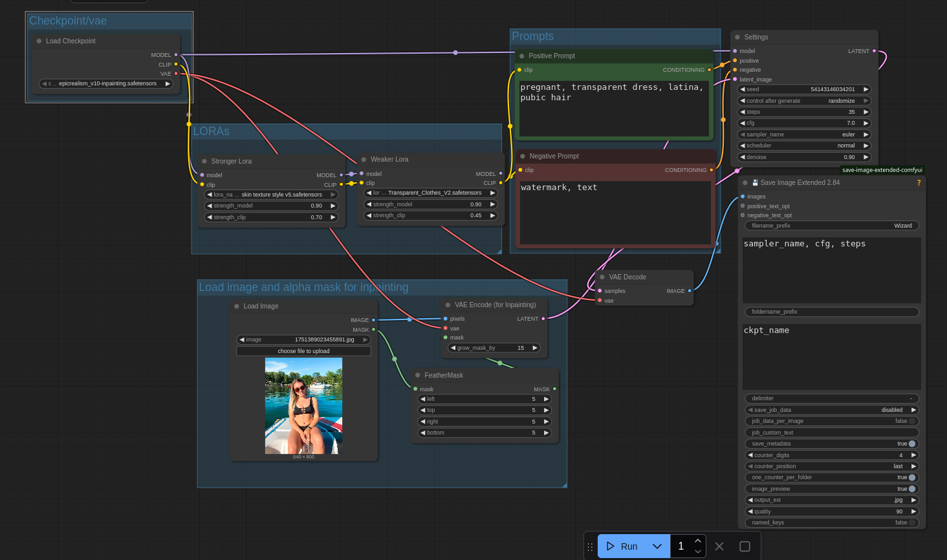Viewport: 947px width, 560px height.
Task: Click the job_custom_text field
Action: [x=832, y=433]
